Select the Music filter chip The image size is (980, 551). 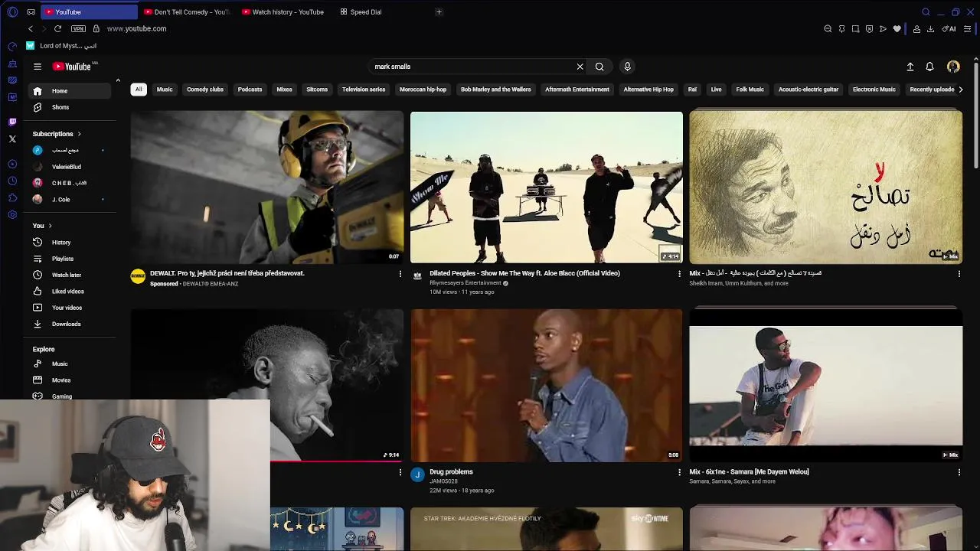coord(165,90)
